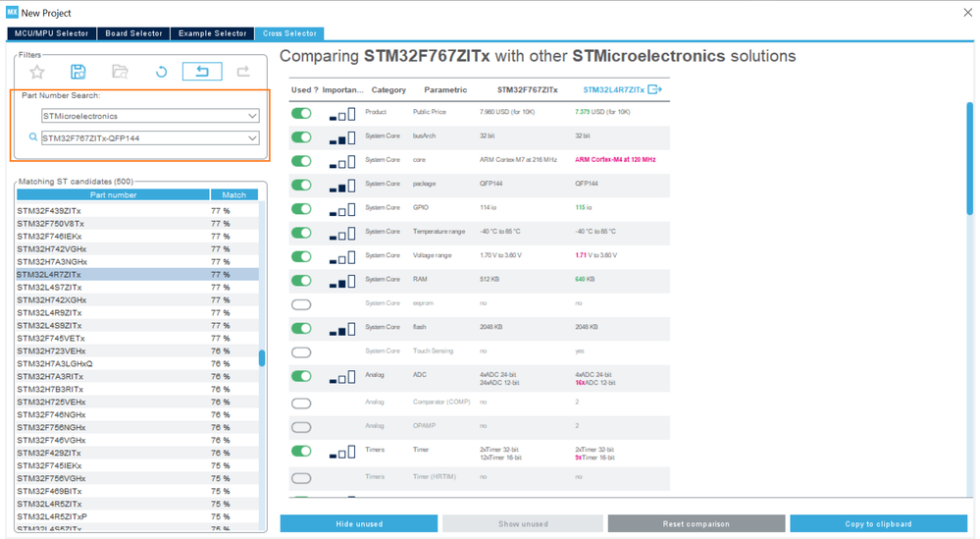This screenshot has width=980, height=539.
Task: Select candidate STM32H742VGHx
Action: tap(137, 248)
